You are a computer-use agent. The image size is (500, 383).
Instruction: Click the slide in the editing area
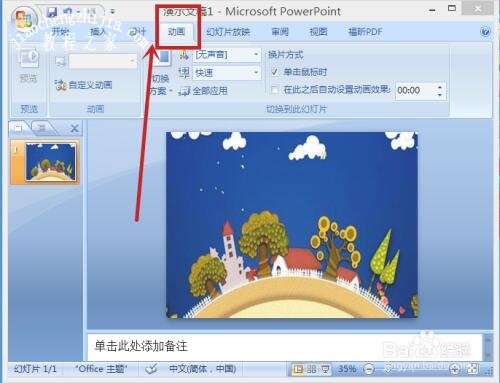click(x=292, y=225)
